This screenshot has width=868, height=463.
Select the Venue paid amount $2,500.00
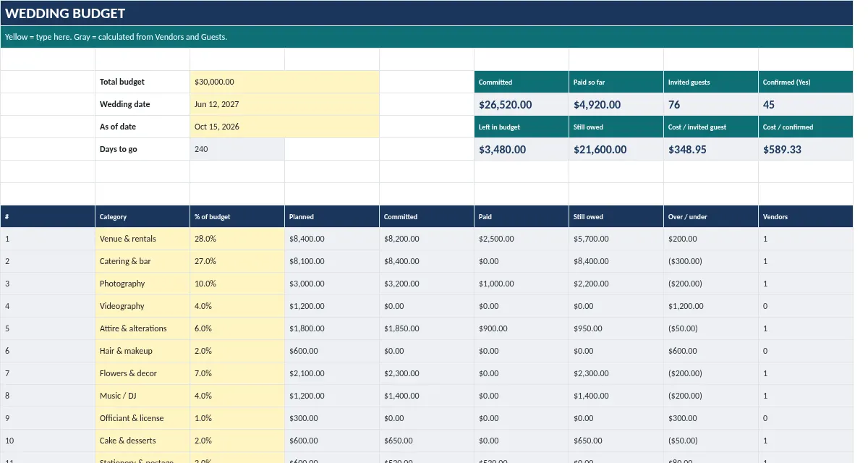522,239
